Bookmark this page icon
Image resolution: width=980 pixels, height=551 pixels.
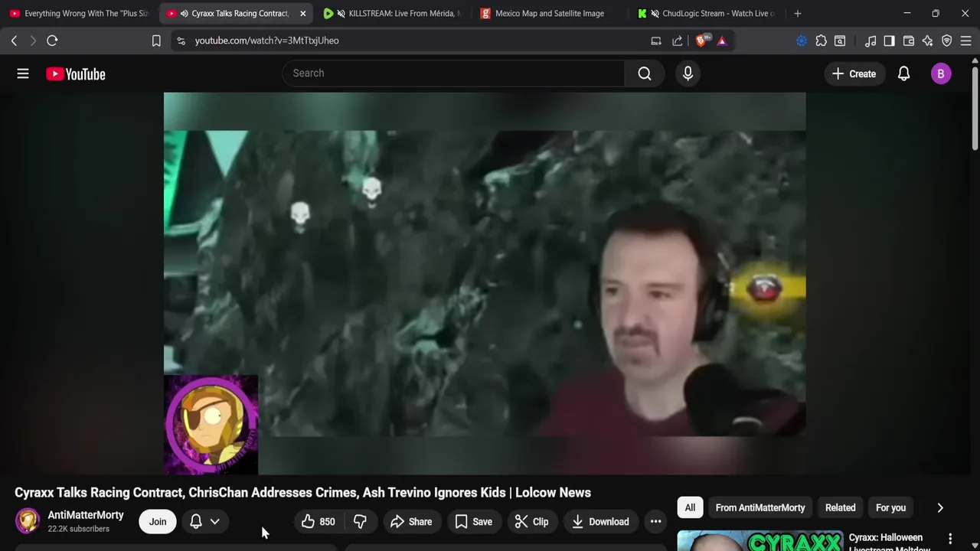pos(156,41)
